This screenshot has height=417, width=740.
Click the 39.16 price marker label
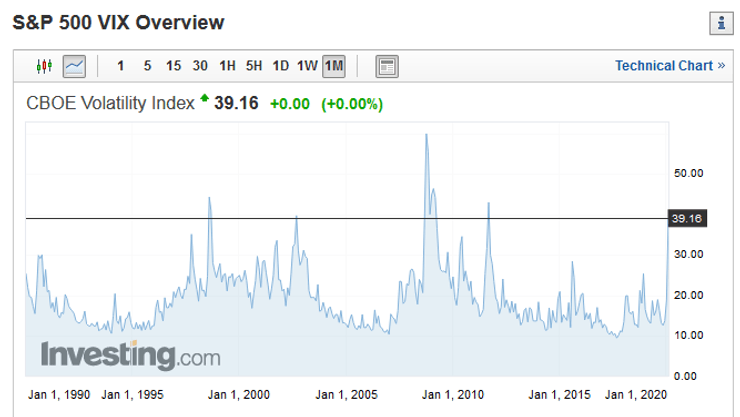click(686, 219)
